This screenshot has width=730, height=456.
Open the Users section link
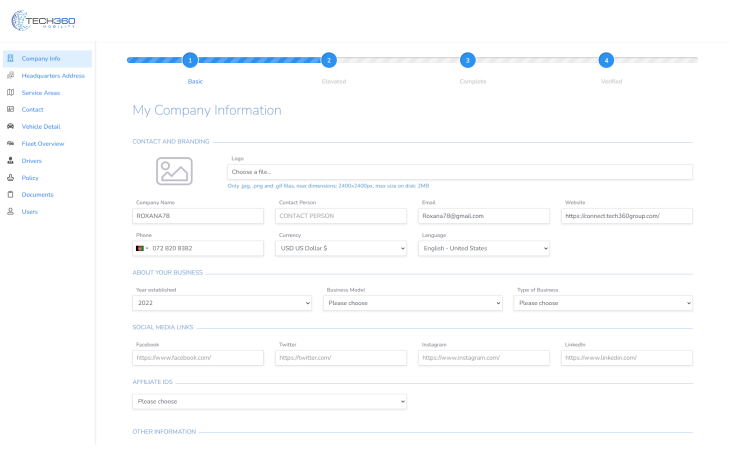point(29,211)
